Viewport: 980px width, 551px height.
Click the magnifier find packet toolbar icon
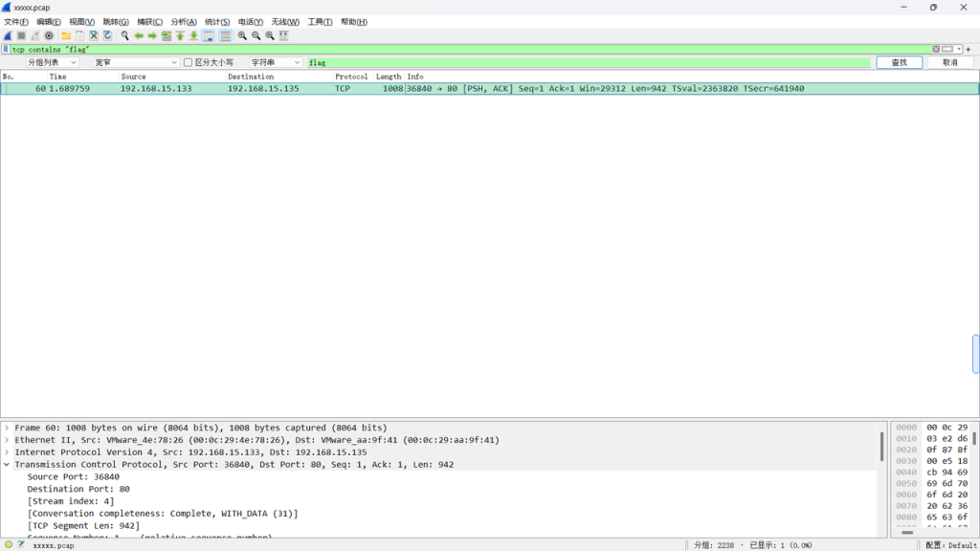point(124,35)
